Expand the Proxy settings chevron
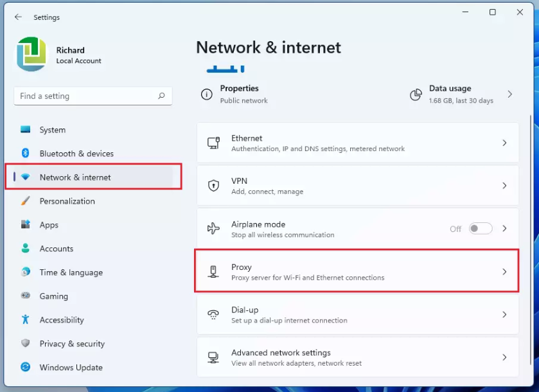The image size is (539, 392). [504, 272]
